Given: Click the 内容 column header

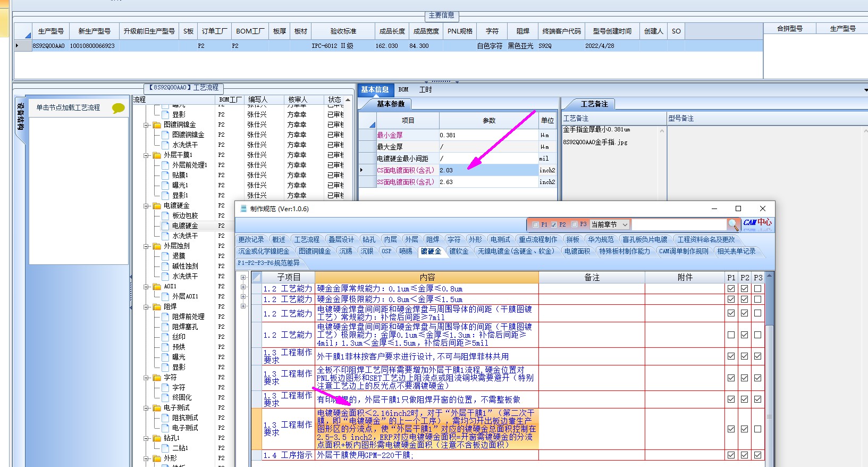Looking at the screenshot, I should coord(427,277).
